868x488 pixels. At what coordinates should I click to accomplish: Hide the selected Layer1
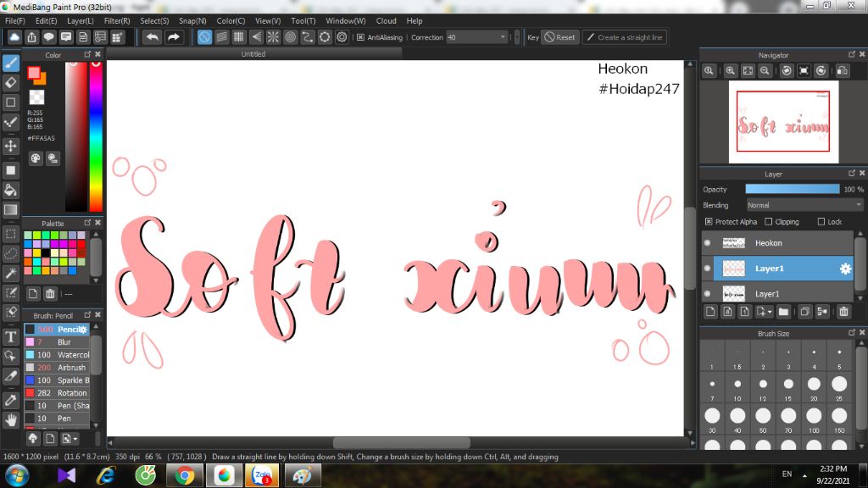pyautogui.click(x=708, y=269)
